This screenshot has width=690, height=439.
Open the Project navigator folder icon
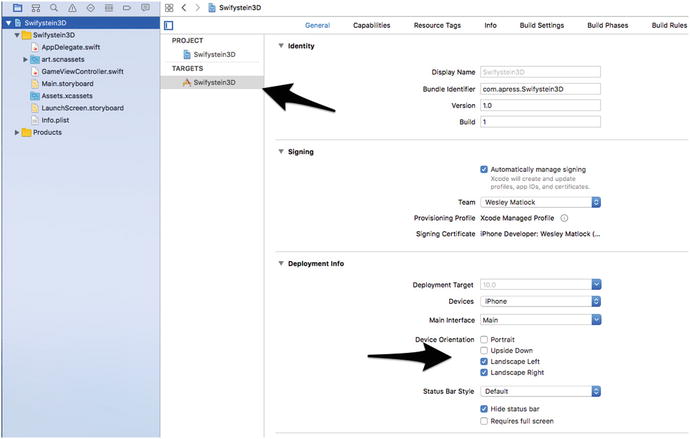pyautogui.click(x=17, y=7)
